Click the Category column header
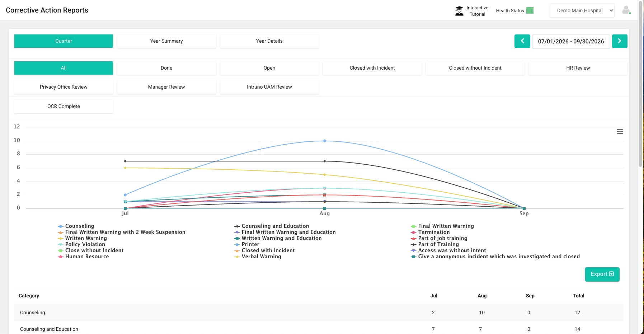The width and height of the screenshot is (644, 334). coord(29,296)
